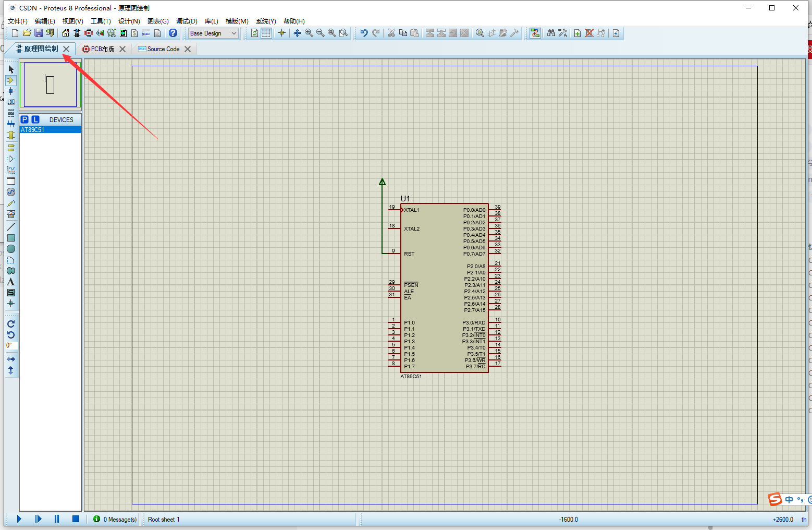Viewport: 812px width, 530px height.
Task: Rotate anti-clockwise using the rotation icon
Action: click(x=11, y=335)
